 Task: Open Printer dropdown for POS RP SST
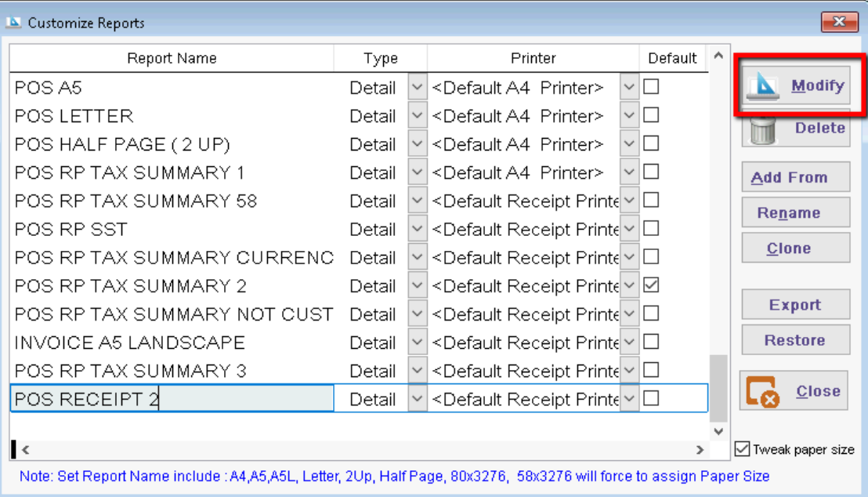[x=629, y=229]
